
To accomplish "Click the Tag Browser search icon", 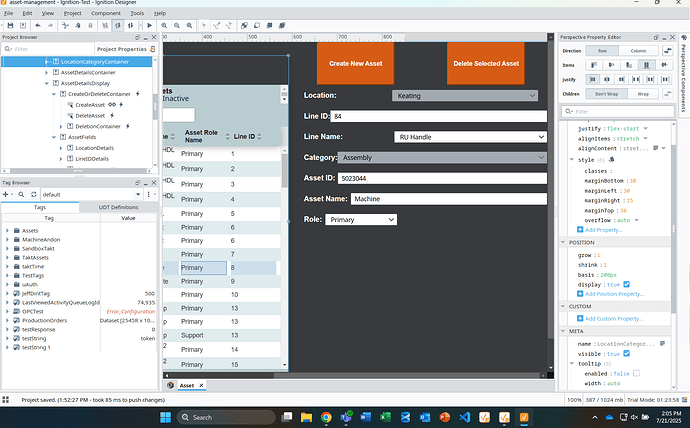I will click(21, 194).
